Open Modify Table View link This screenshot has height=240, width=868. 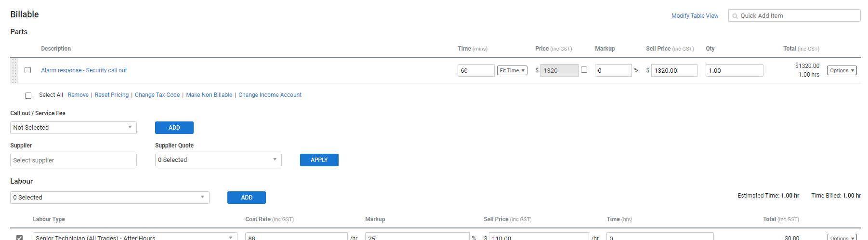coord(695,16)
